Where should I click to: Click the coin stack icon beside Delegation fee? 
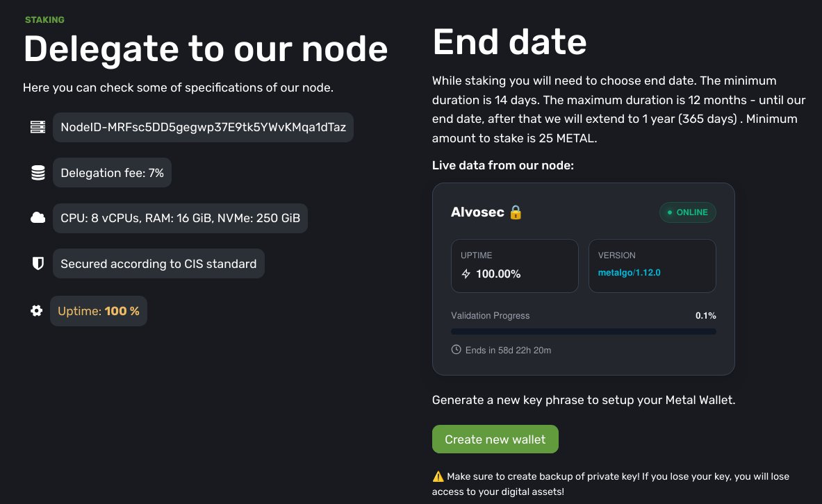coord(38,173)
